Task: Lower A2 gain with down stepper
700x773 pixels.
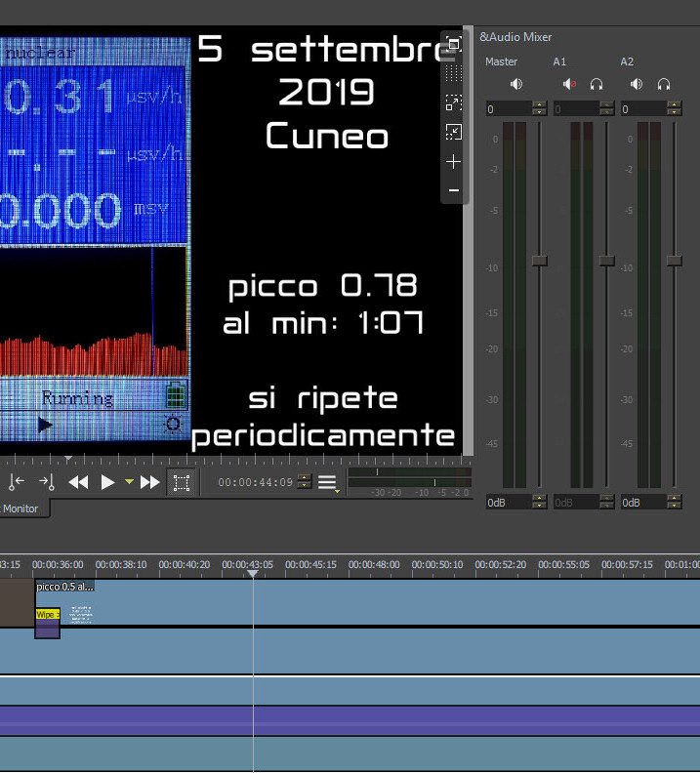Action: [675, 506]
